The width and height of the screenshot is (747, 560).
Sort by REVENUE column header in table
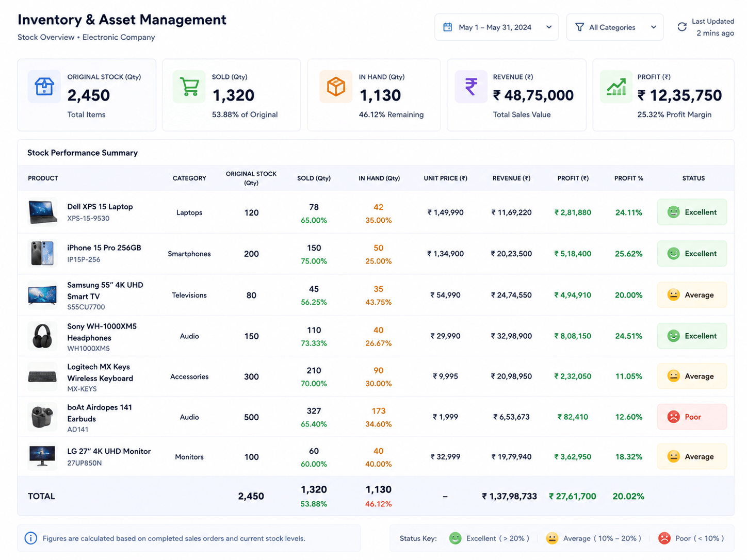click(x=511, y=178)
